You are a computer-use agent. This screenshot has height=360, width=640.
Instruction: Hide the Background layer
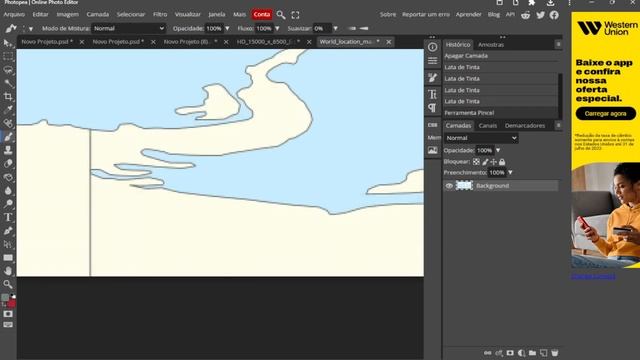pos(449,186)
